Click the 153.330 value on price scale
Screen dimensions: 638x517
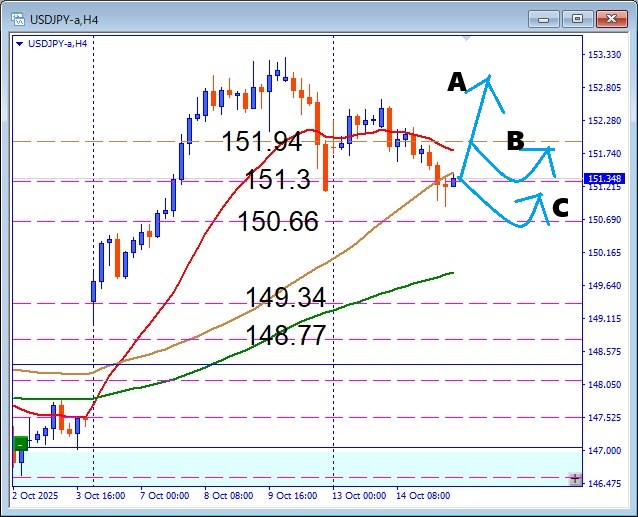coord(607,55)
